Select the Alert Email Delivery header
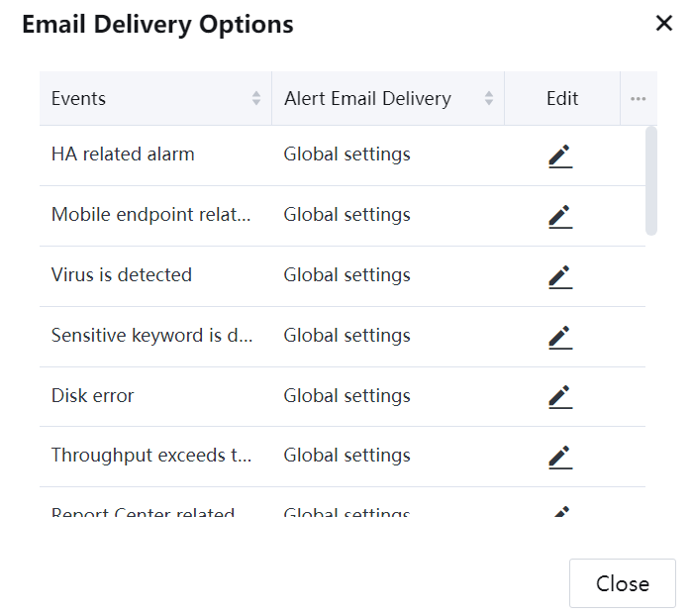The height and width of the screenshot is (616, 691). [x=367, y=98]
